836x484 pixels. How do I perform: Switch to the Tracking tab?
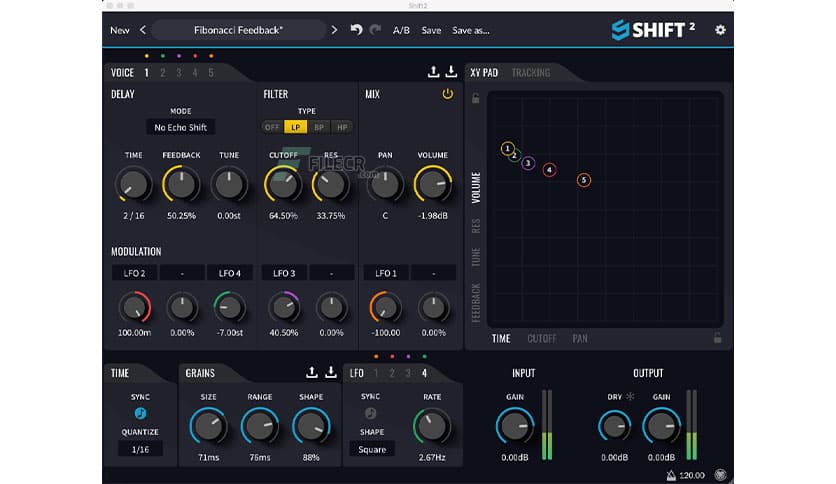pyautogui.click(x=530, y=73)
